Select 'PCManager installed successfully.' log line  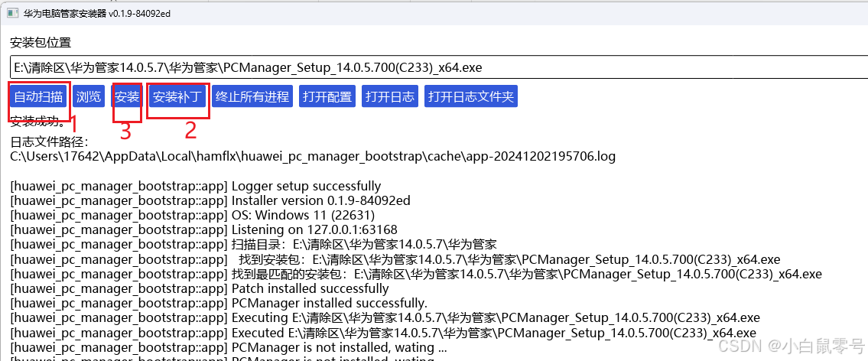tap(219, 304)
